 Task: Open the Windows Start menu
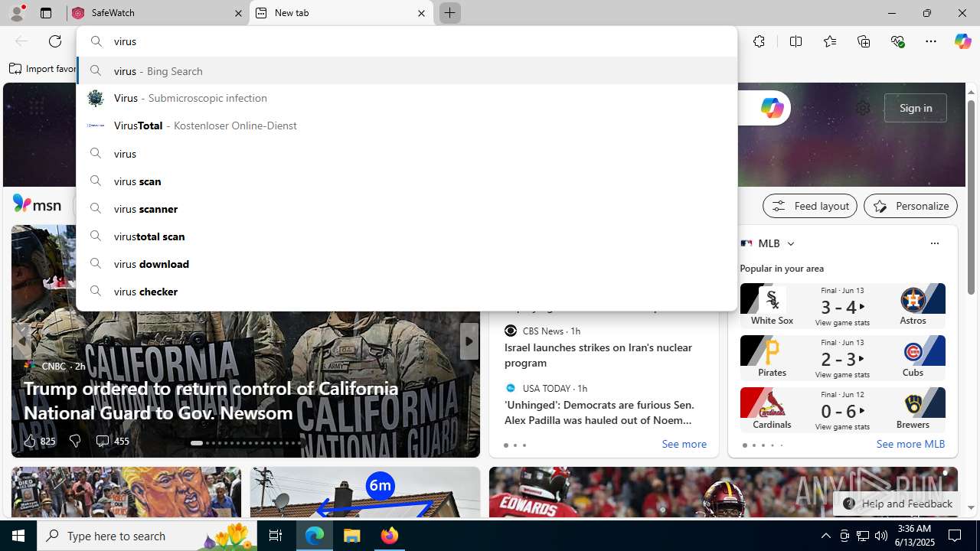point(18,536)
